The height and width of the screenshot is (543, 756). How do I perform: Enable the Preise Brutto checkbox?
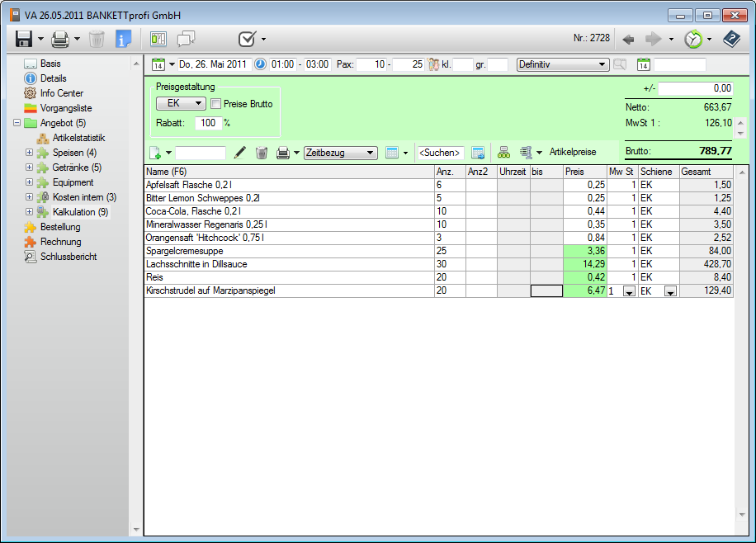[215, 104]
